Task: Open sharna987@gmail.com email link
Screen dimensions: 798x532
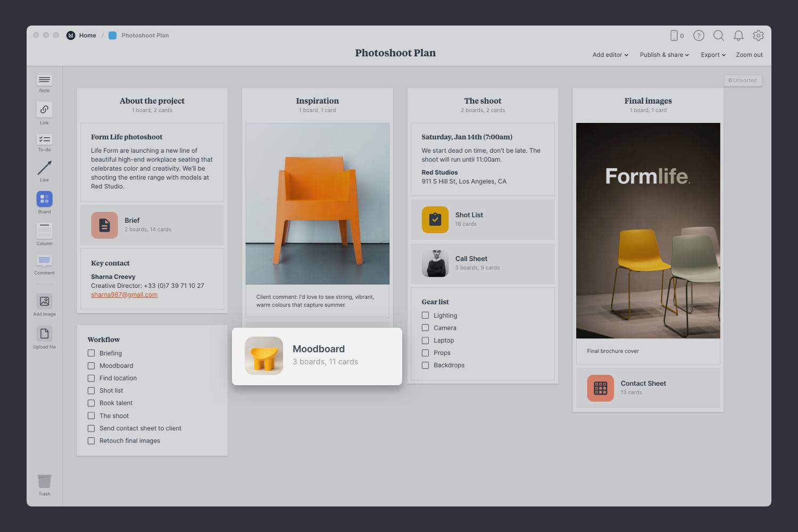Action: (124, 295)
